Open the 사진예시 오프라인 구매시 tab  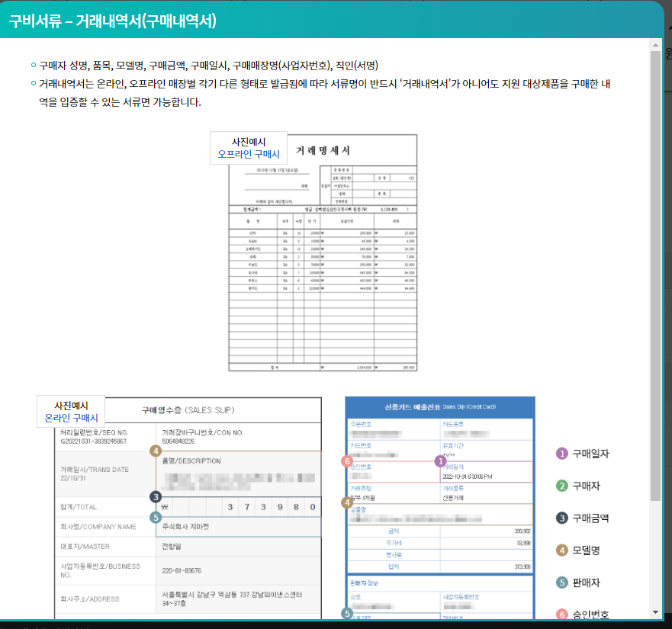click(248, 146)
